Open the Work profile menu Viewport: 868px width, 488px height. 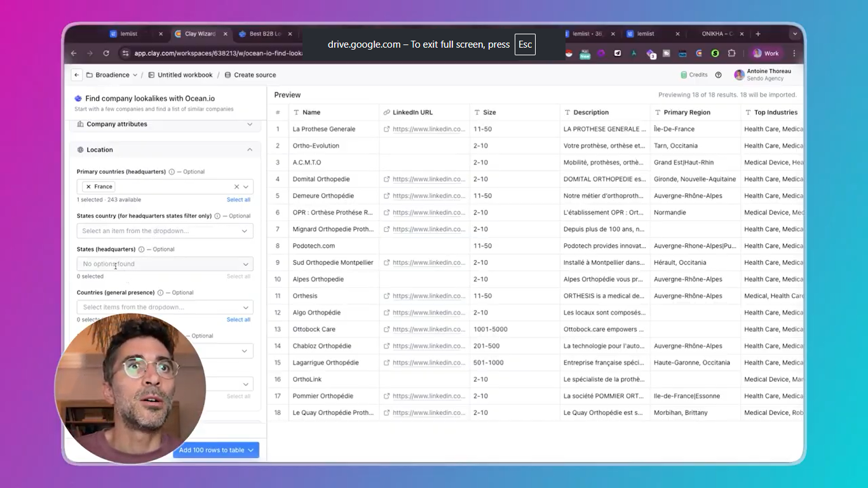tap(765, 53)
